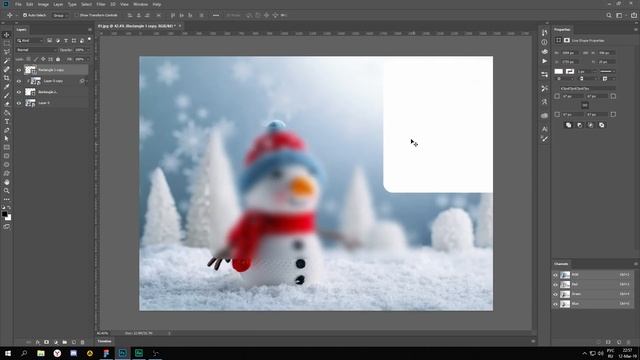Switch to the Properties panel tab
The height and width of the screenshot is (360, 640).
coord(562,30)
